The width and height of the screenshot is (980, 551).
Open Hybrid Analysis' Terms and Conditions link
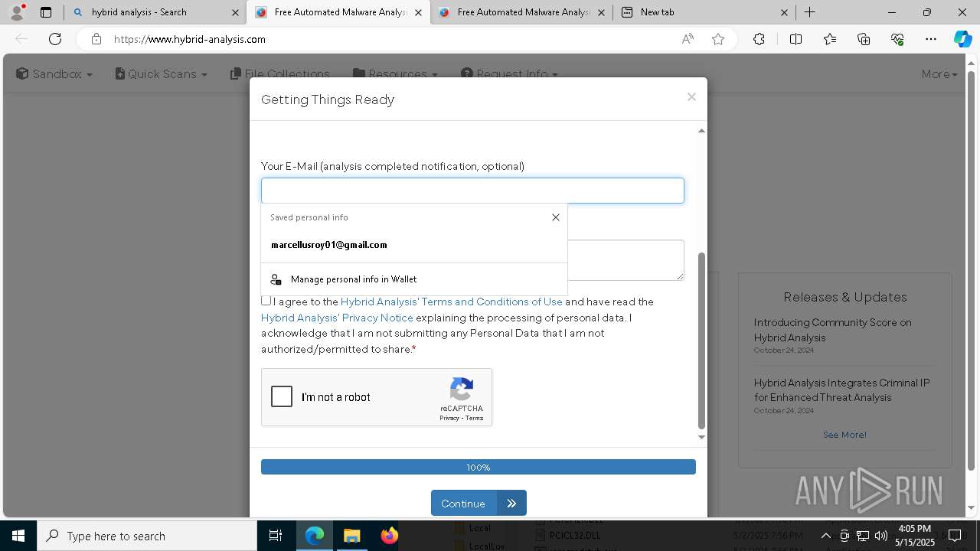tap(452, 302)
